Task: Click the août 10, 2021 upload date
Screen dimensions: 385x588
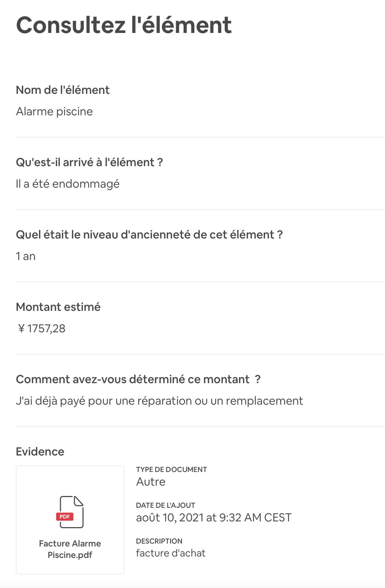Action: click(x=214, y=517)
